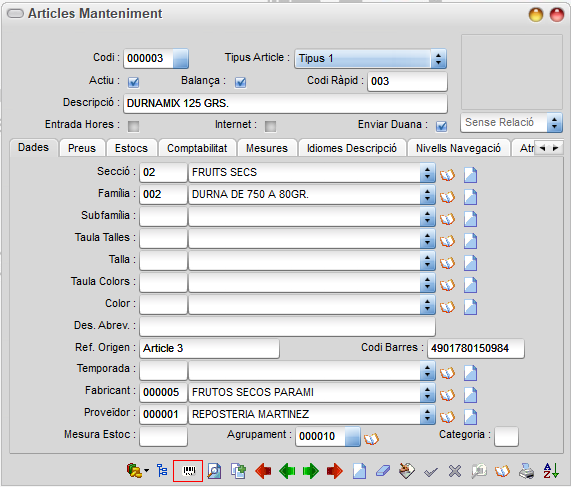571x487 pixels.
Task: Click the duplicate record icon with plus
Action: (x=238, y=471)
